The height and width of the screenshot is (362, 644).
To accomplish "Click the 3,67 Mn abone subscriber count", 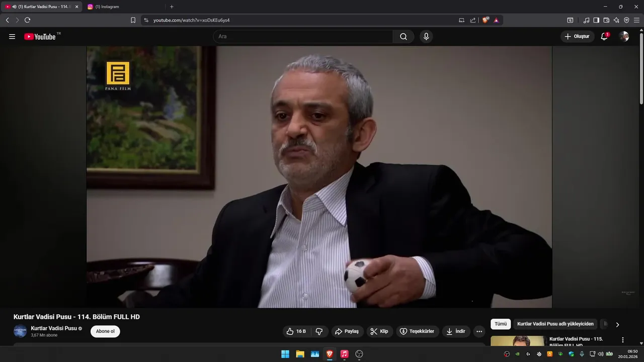I will point(44,335).
